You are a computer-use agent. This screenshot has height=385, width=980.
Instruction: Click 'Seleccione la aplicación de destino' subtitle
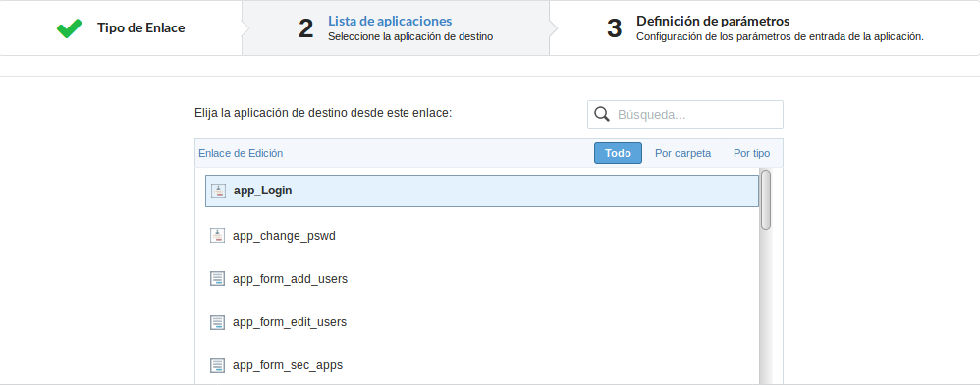point(410,37)
